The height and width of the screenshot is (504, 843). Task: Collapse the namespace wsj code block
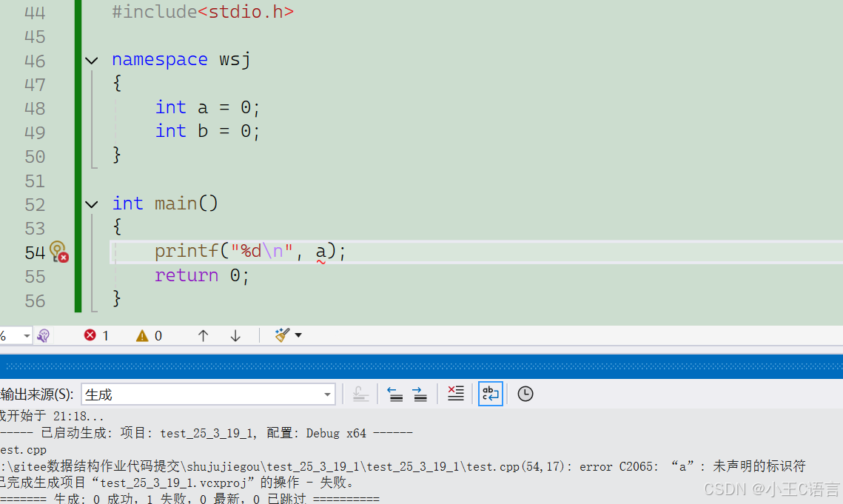click(91, 61)
